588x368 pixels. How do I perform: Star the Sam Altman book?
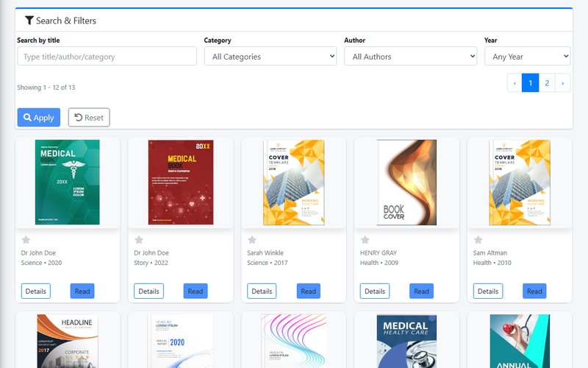tap(478, 240)
